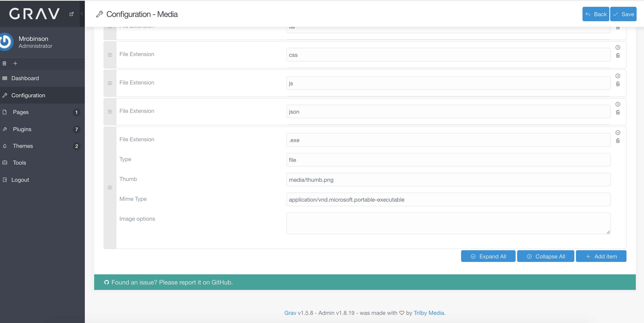Grab the drag handle of the css row
Viewport: 644px width, 323px height.
(110, 55)
